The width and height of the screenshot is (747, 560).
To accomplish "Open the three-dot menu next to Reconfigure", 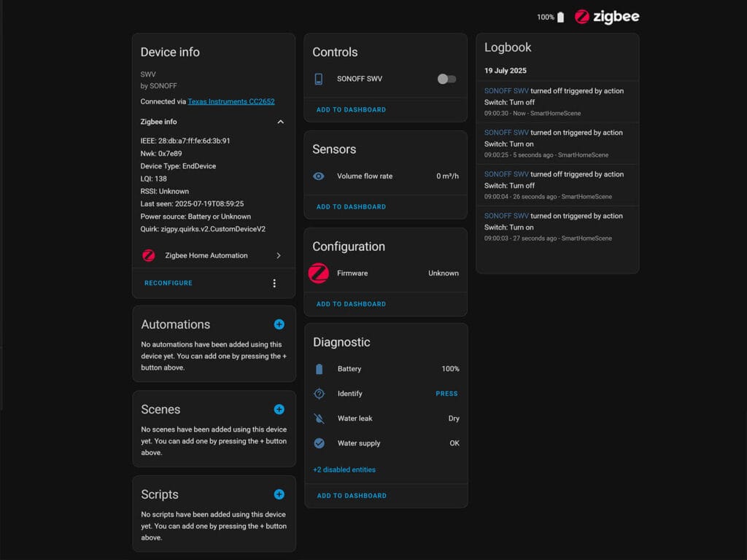I will [274, 284].
